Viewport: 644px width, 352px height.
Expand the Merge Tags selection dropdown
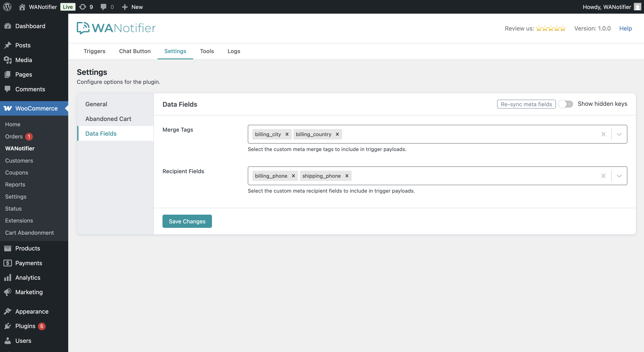[619, 134]
